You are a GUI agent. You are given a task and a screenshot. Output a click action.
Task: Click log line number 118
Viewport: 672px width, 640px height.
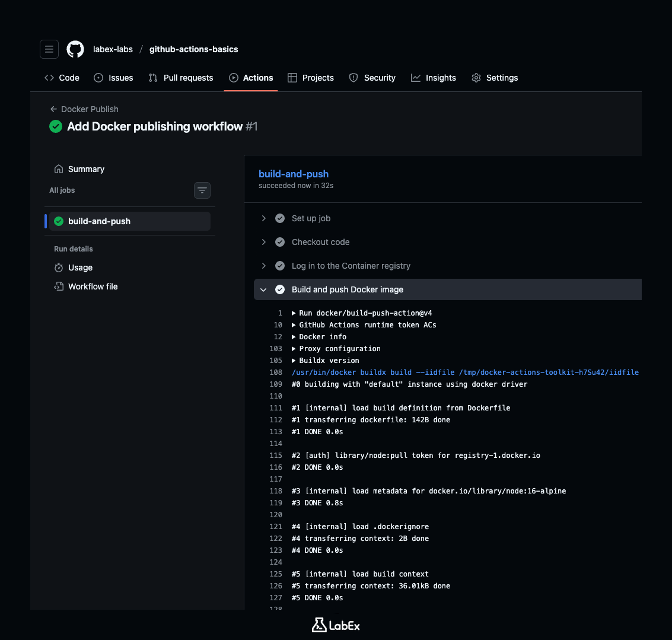pyautogui.click(x=276, y=491)
